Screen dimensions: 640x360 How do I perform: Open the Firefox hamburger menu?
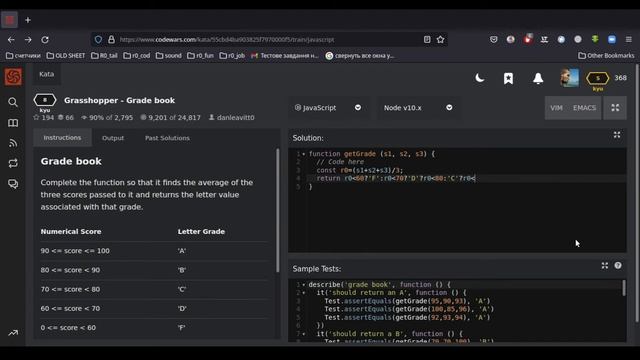pos(629,40)
